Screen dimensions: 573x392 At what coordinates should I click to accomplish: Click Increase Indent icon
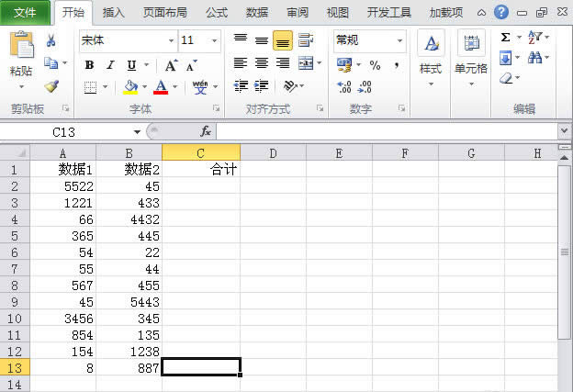tap(262, 86)
